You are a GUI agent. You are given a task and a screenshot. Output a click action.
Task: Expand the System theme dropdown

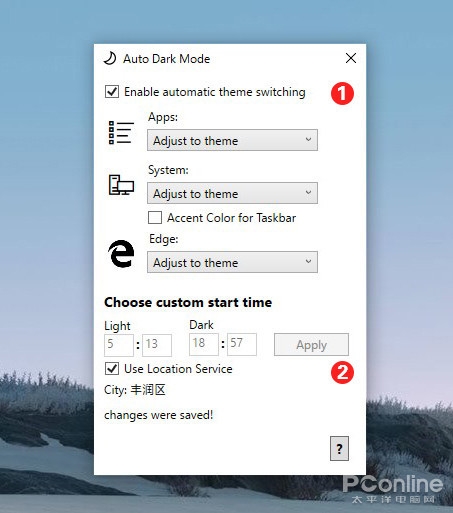[232, 193]
